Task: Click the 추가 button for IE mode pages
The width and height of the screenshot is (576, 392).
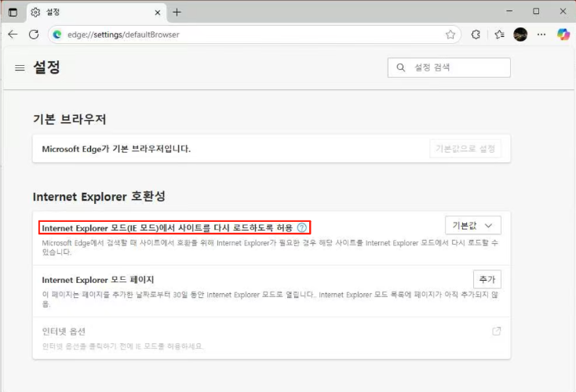Action: point(487,280)
